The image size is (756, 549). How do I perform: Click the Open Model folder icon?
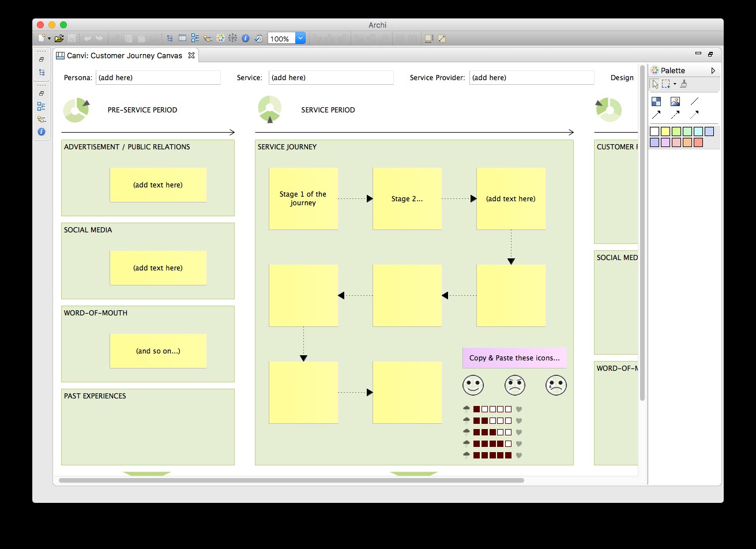(x=59, y=39)
